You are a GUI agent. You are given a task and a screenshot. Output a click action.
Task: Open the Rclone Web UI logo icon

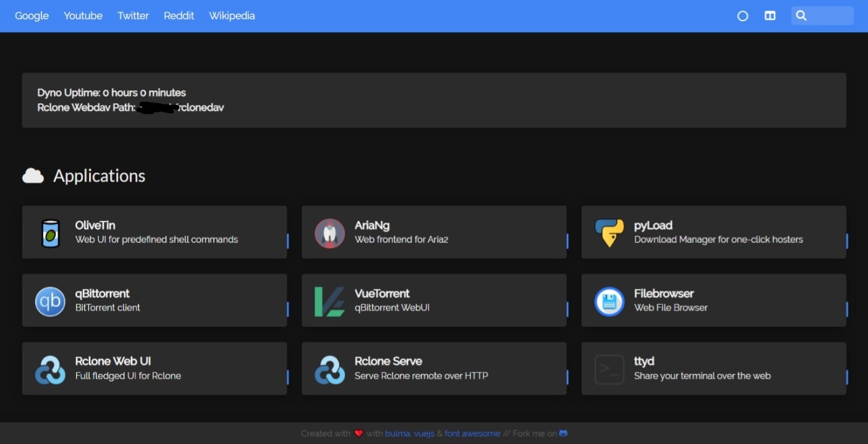pos(50,370)
